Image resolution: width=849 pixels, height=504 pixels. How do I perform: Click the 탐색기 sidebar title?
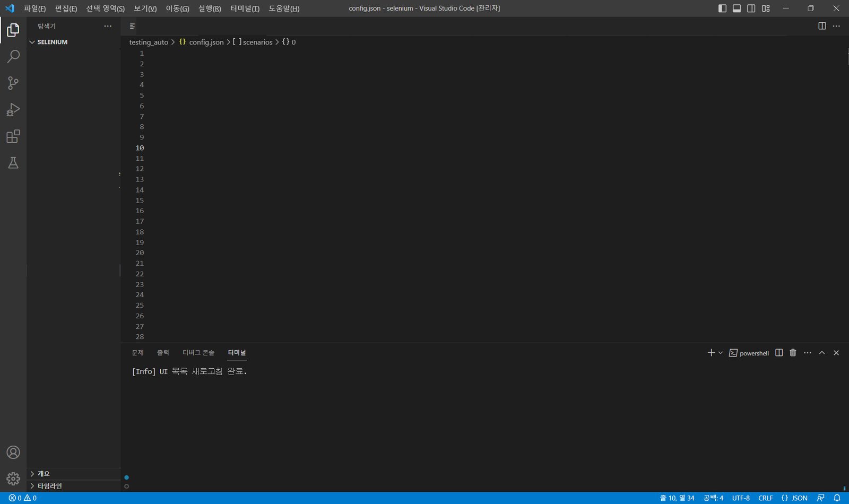[47, 26]
